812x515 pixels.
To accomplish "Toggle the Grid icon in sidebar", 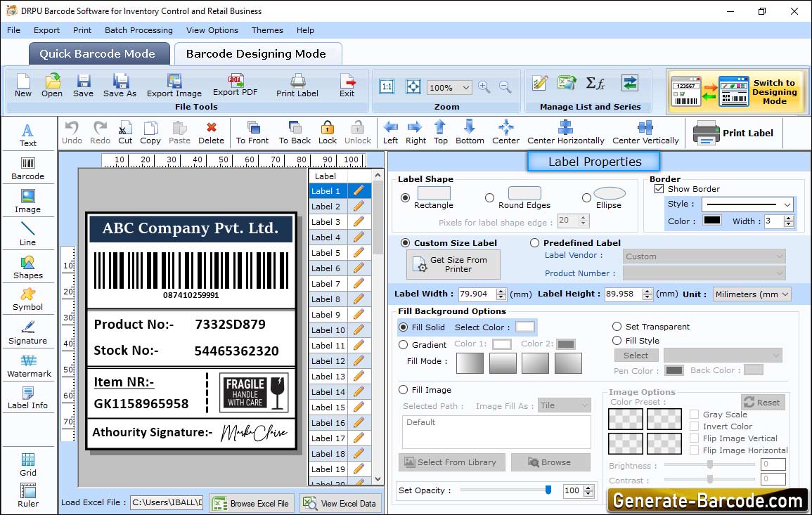I will point(28,465).
